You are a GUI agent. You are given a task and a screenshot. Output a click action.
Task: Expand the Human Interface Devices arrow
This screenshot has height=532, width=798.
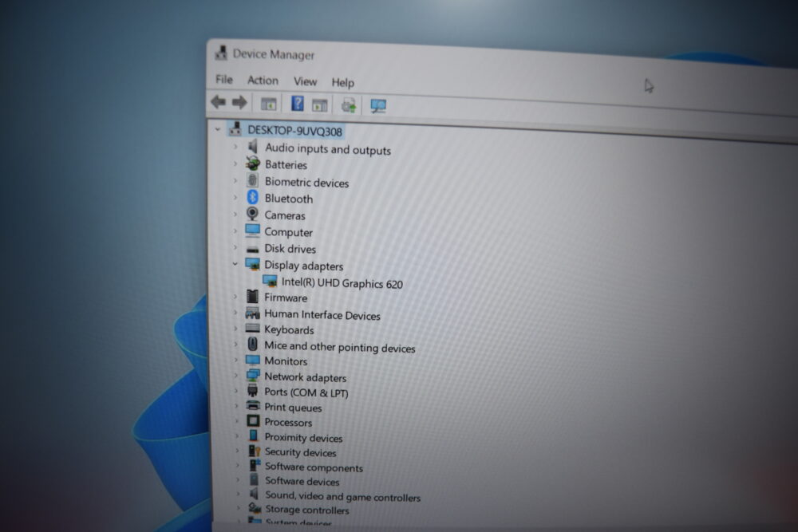[235, 313]
